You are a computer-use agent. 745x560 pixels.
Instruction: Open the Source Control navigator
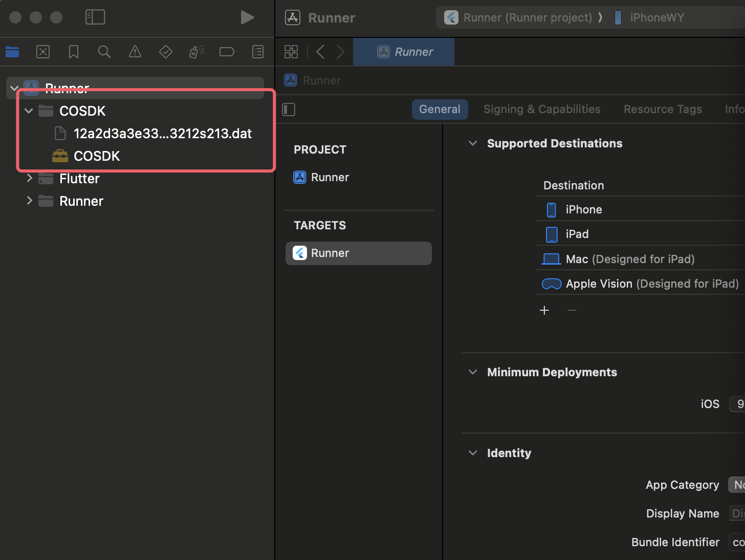(x=43, y=52)
